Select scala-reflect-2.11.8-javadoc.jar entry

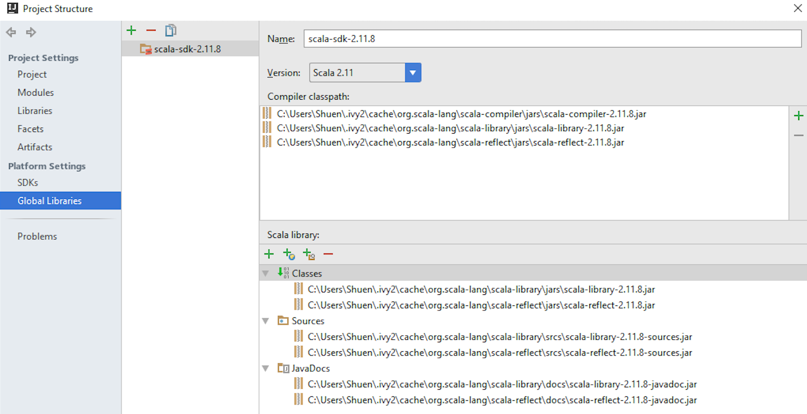coord(502,400)
